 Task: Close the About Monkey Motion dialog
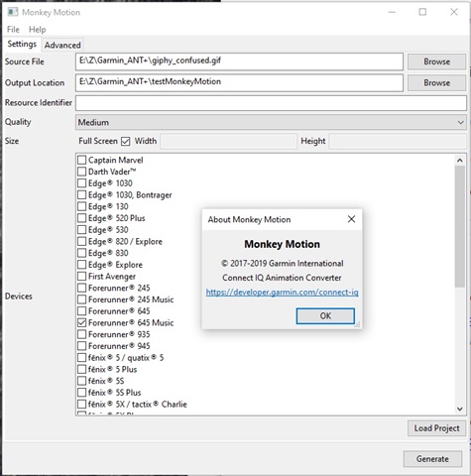tap(351, 219)
